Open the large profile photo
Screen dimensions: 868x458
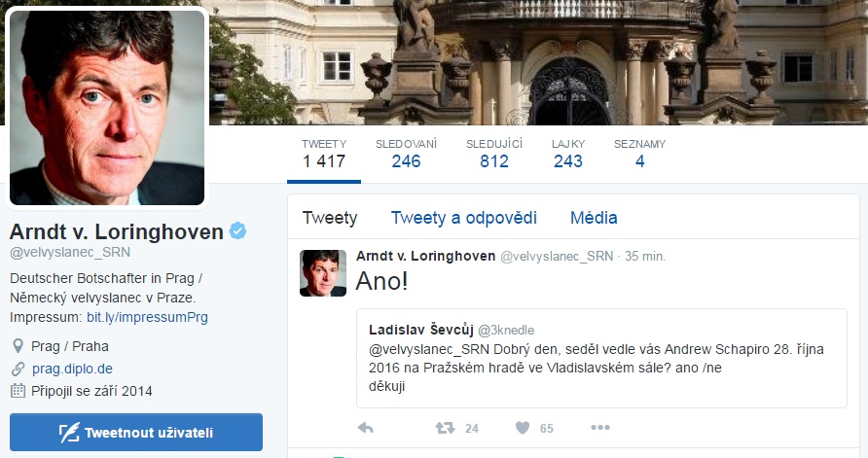point(107,107)
